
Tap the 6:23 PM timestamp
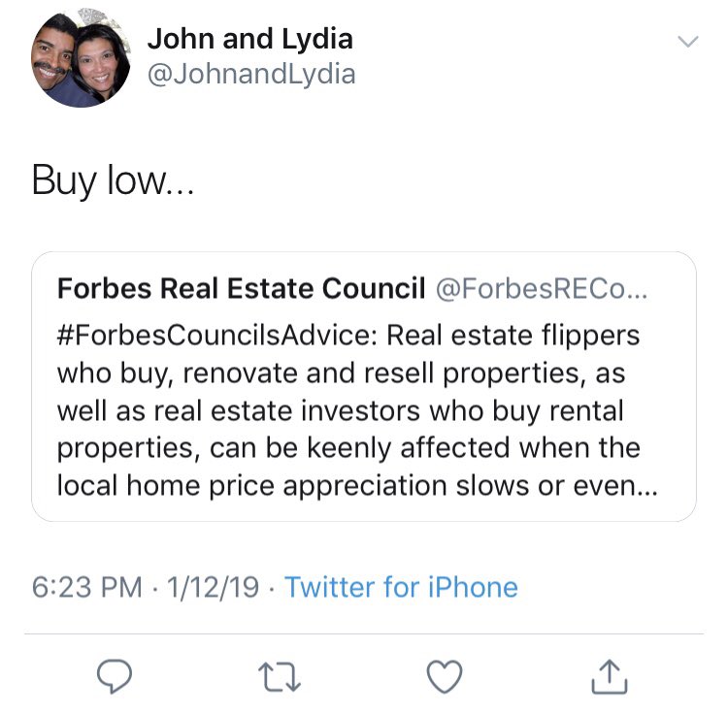coord(86,587)
